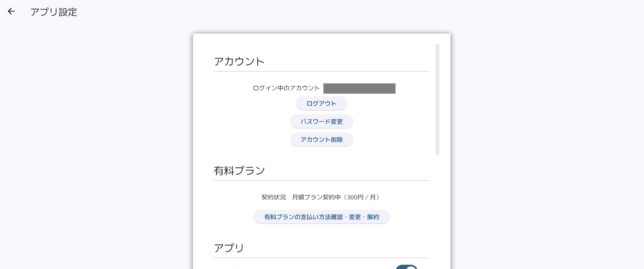The height and width of the screenshot is (269, 644).
Task: Select the アプリ section heading
Action: click(x=229, y=248)
